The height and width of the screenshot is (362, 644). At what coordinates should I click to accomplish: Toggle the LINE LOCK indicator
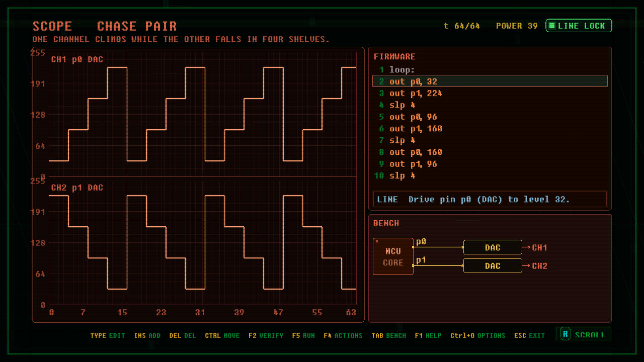(x=579, y=26)
